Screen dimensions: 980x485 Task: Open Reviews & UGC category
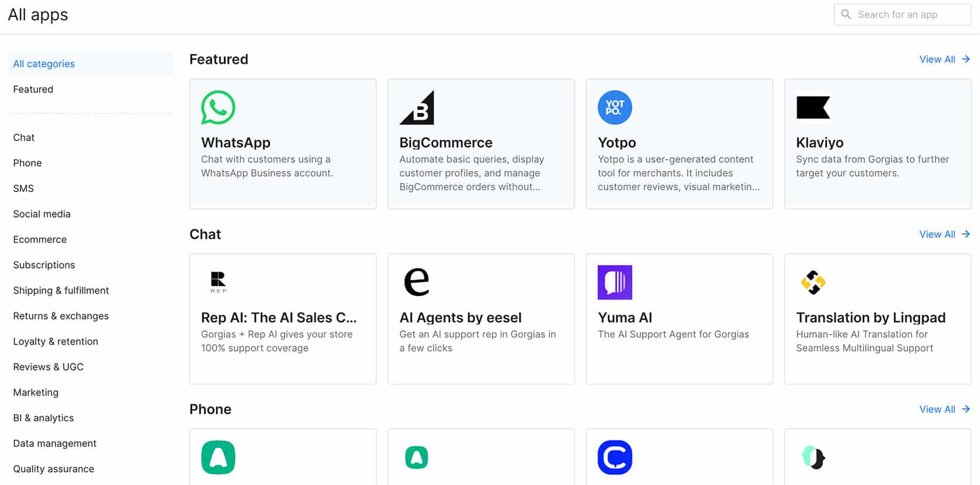(48, 367)
